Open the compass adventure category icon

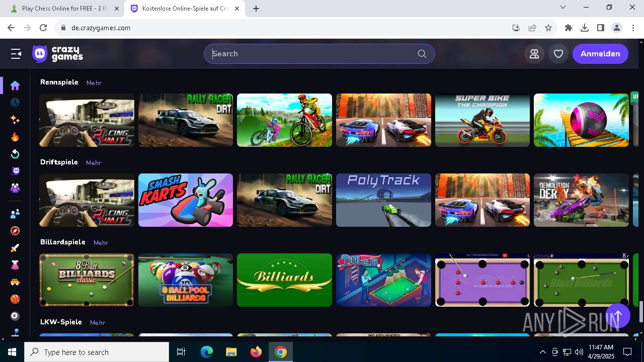15,231
